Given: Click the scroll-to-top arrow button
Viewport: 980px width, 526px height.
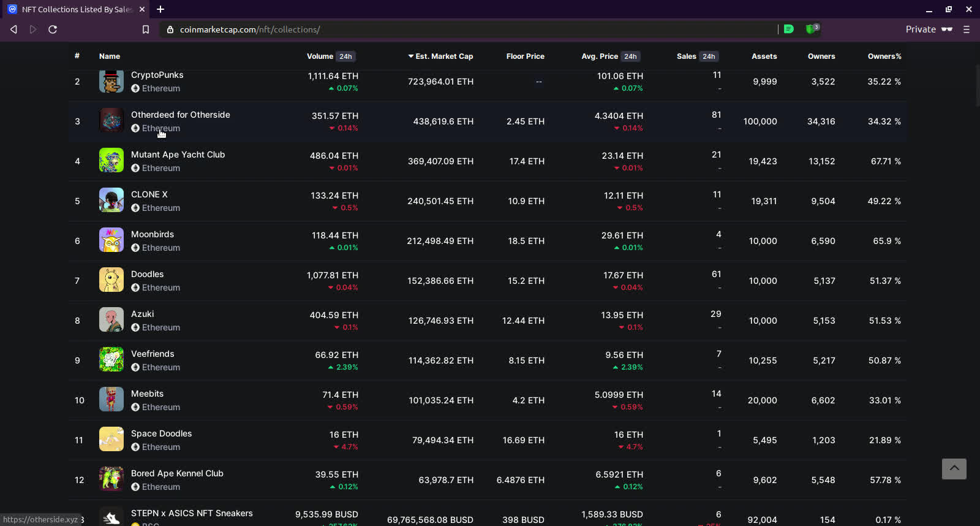Looking at the screenshot, I should point(954,469).
